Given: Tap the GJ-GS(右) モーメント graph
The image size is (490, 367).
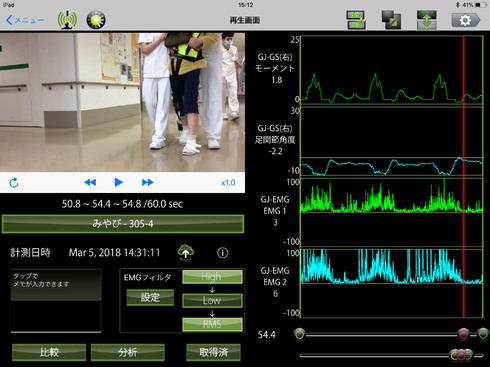Looking at the screenshot, I should click(x=392, y=70).
